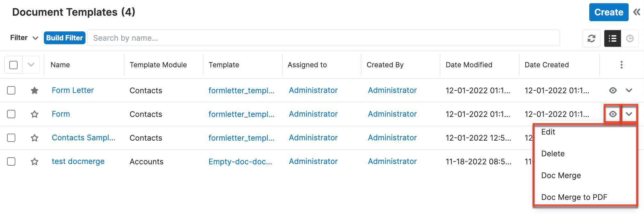Star the Form template row
Viewport: 644px width, 214px height.
pyautogui.click(x=34, y=114)
